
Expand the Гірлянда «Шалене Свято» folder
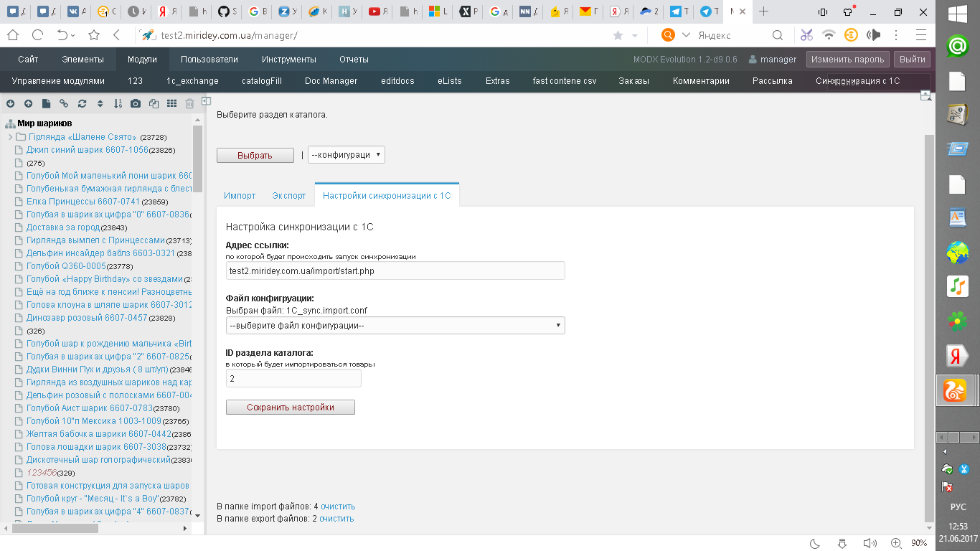[x=10, y=137]
